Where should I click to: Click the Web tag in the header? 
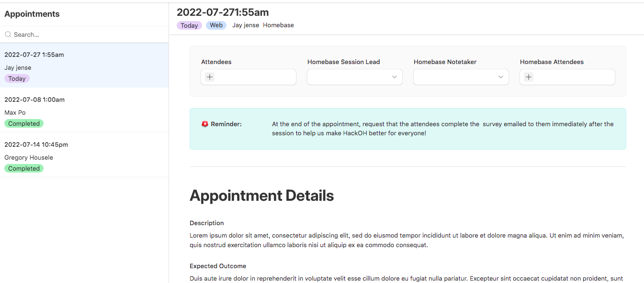click(x=216, y=25)
